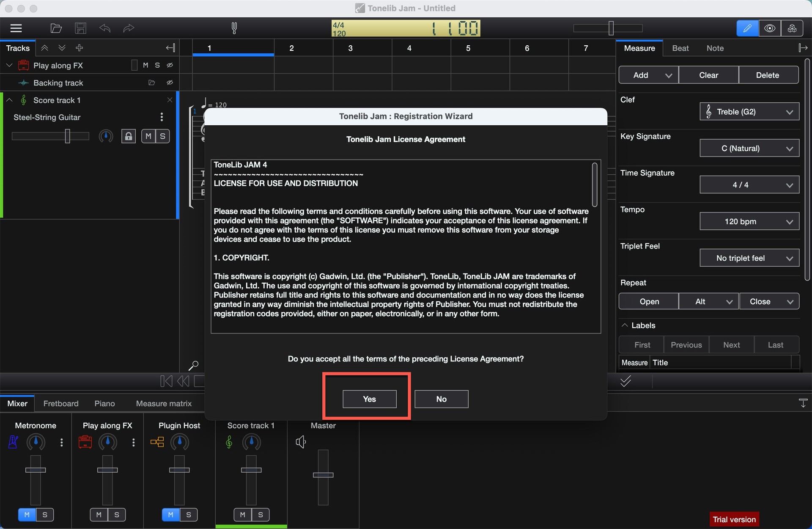The width and height of the screenshot is (812, 529).
Task: Click the magnifier zoom icon
Action: (x=193, y=365)
